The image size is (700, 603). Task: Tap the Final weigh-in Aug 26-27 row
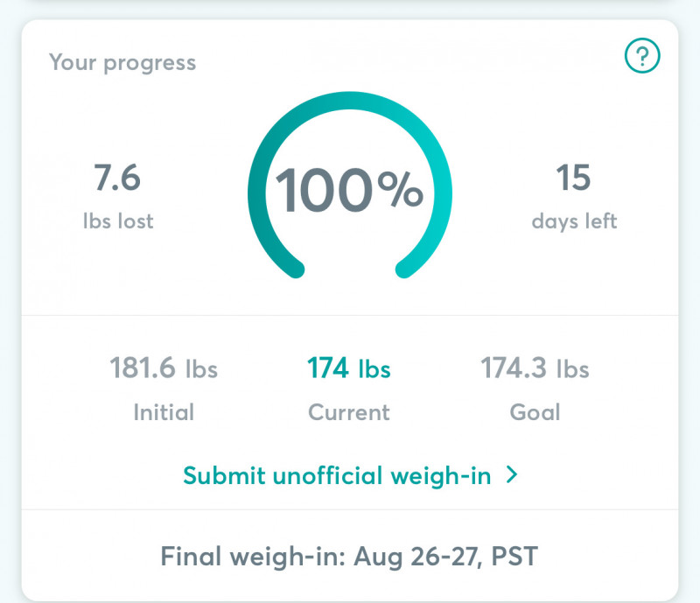pyautogui.click(x=349, y=555)
